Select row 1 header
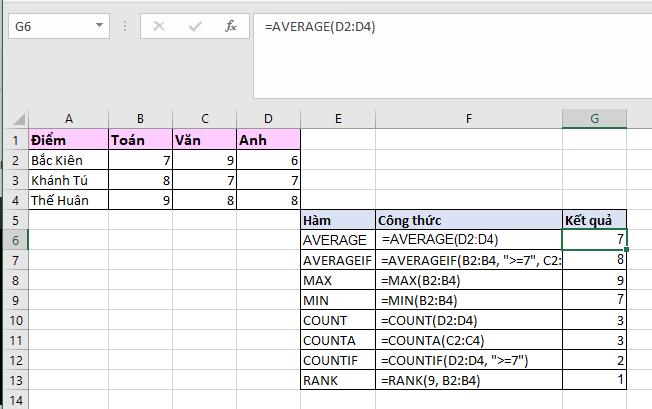652x409 pixels. (14, 140)
